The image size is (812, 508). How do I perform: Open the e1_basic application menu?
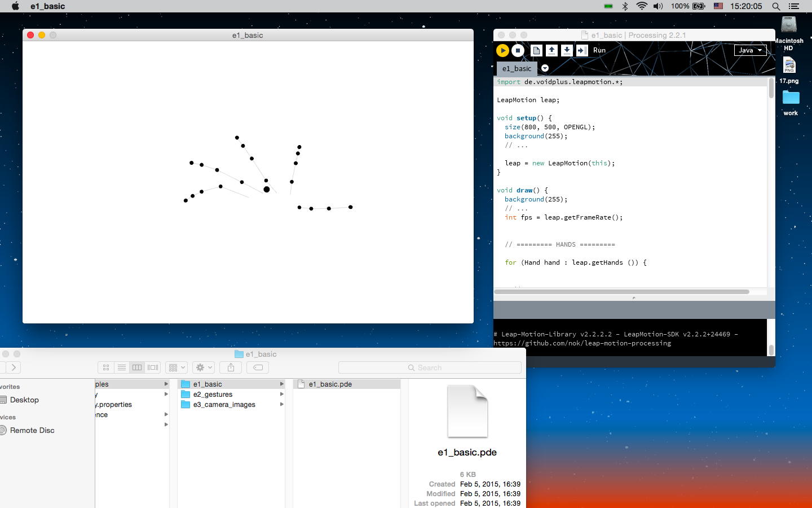pos(47,6)
